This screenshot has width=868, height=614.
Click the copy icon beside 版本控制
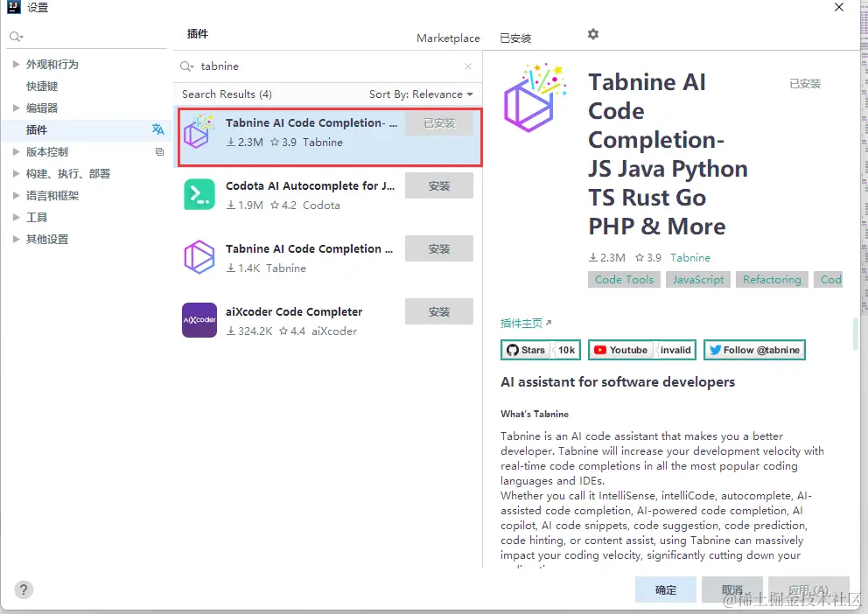tap(159, 151)
